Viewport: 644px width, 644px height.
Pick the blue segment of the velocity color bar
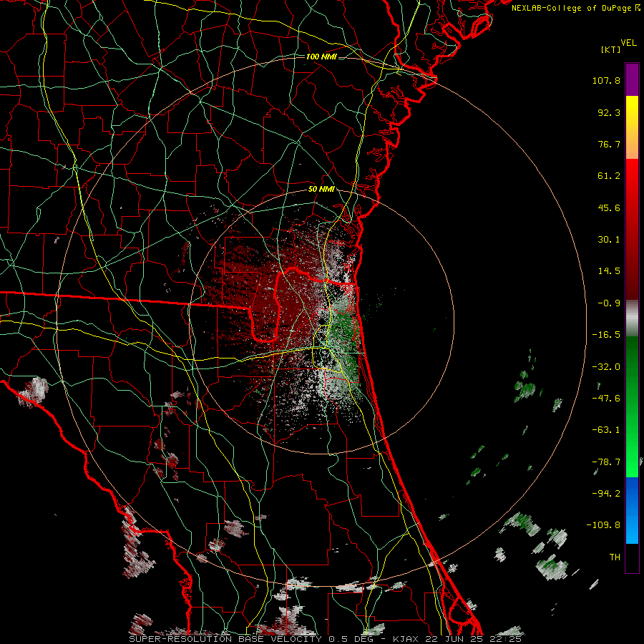(632, 510)
